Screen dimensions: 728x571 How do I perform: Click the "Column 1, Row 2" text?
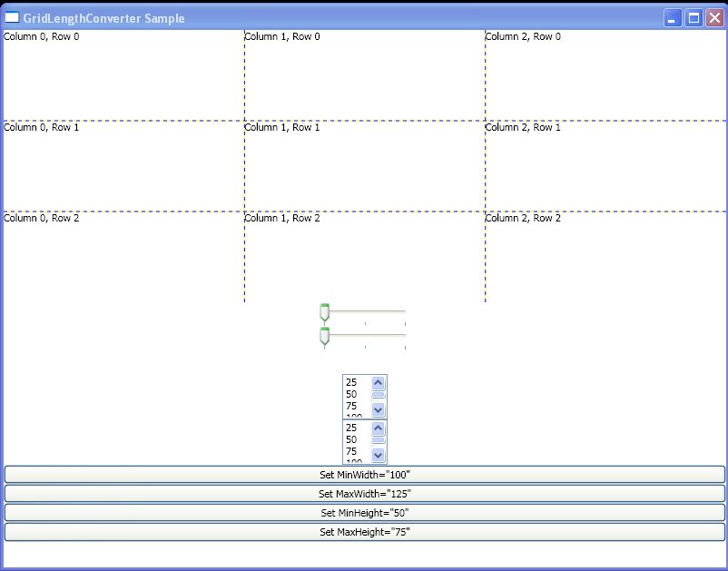(282, 218)
